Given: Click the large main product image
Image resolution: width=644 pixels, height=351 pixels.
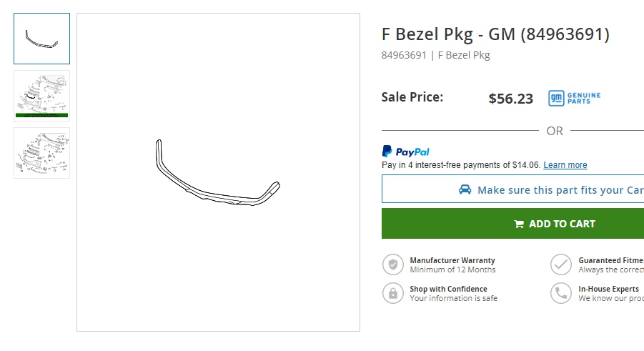Looking at the screenshot, I should pos(218,172).
